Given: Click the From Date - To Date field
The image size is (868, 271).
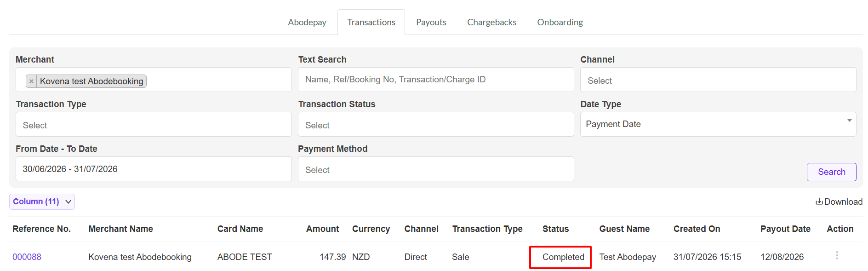Looking at the screenshot, I should pyautogui.click(x=154, y=169).
